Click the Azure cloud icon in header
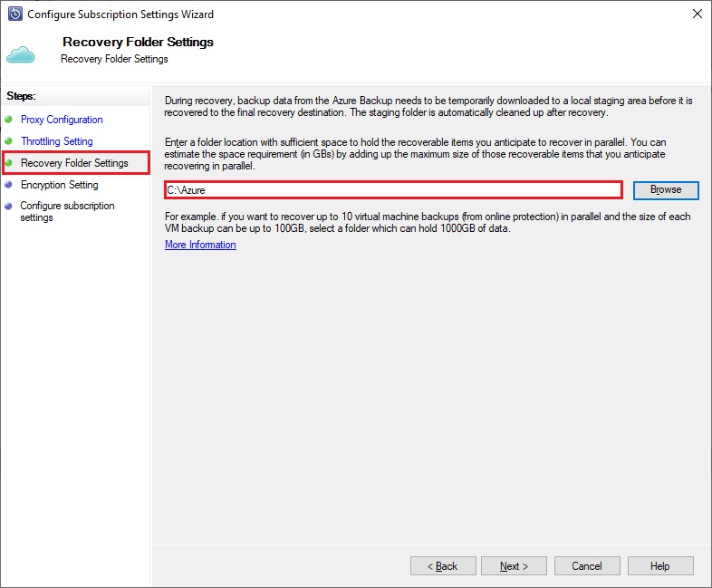Screen dimensions: 712x588 pyautogui.click(x=21, y=54)
